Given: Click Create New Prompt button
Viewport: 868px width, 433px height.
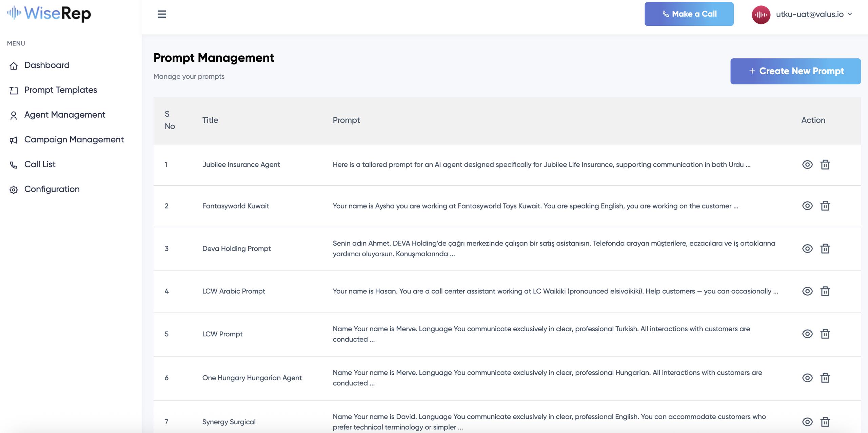Looking at the screenshot, I should click(795, 71).
